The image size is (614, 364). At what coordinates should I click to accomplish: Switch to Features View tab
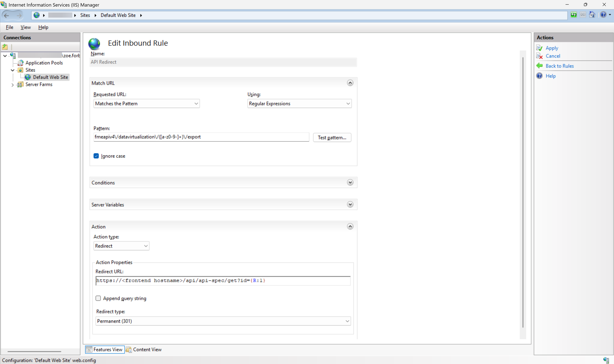(105, 350)
